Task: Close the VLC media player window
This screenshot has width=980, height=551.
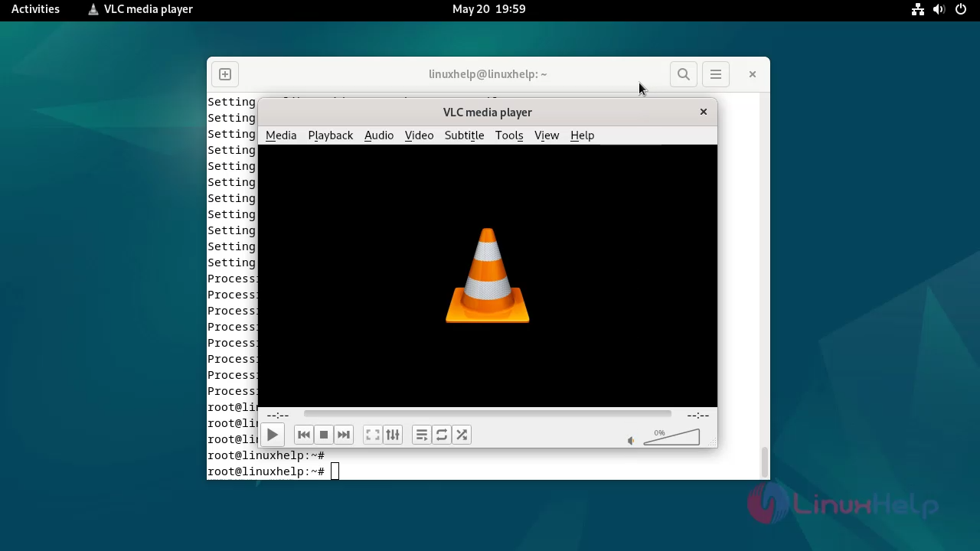Action: pos(704,112)
